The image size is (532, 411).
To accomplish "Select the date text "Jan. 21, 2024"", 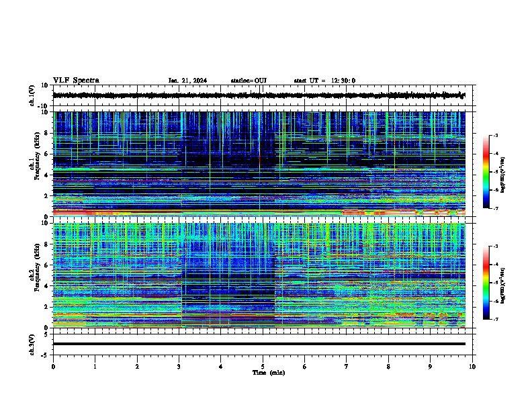I will pyautogui.click(x=187, y=81).
